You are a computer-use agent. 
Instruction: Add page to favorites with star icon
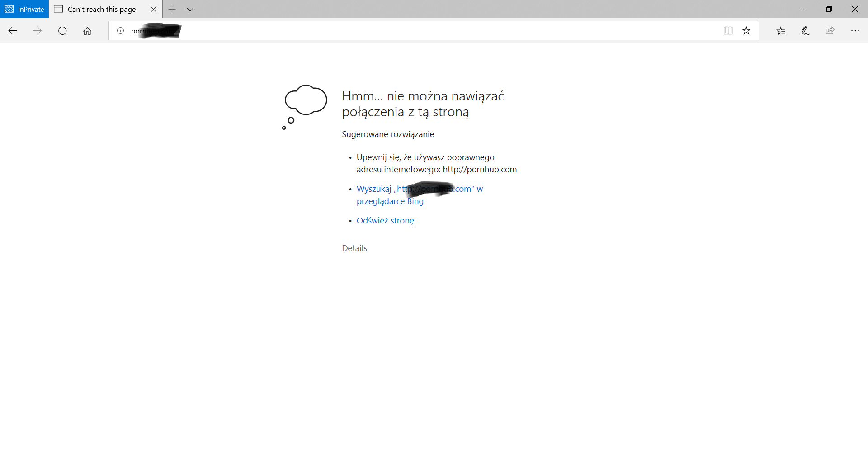(x=746, y=31)
